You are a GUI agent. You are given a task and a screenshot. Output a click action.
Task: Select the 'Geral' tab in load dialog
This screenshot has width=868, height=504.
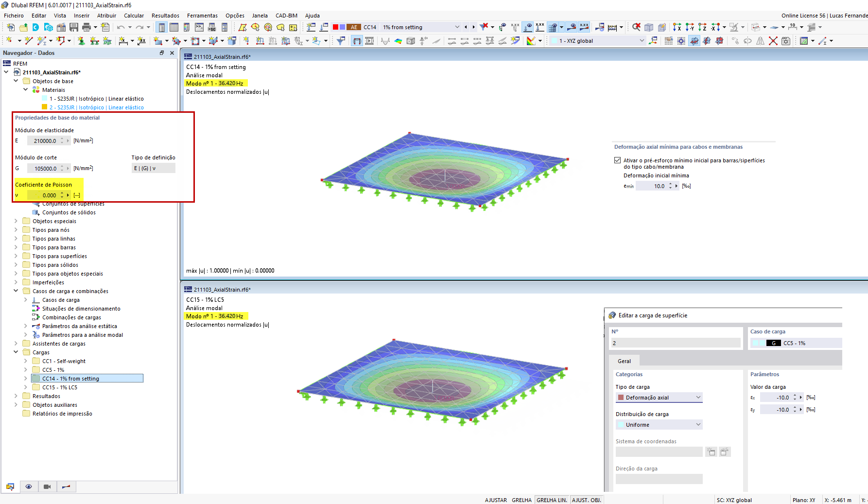[624, 361]
